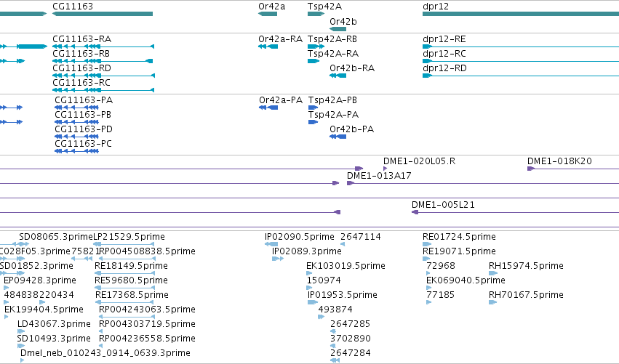Select EST EK103019.5prime

[x=346, y=266]
